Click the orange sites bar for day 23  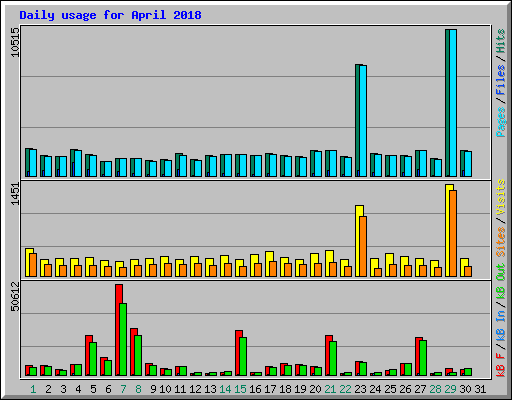(363, 246)
